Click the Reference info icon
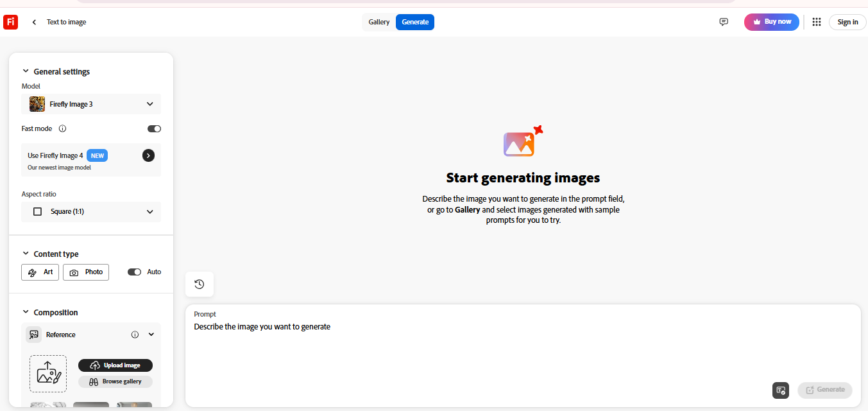 (x=135, y=335)
